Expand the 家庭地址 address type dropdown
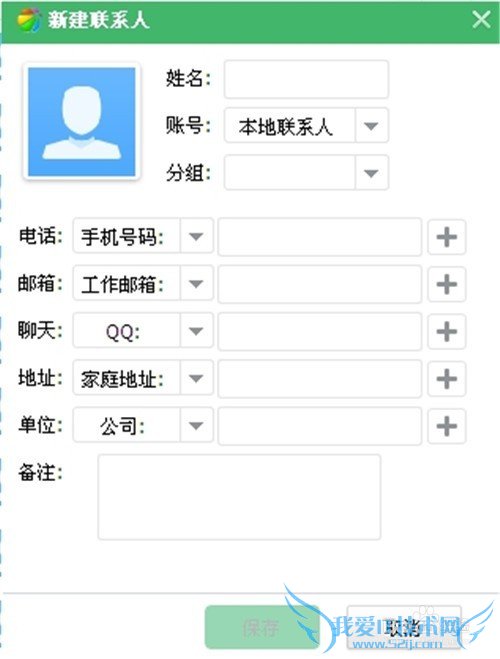Screen dimensions: 500x659 pos(143,377)
